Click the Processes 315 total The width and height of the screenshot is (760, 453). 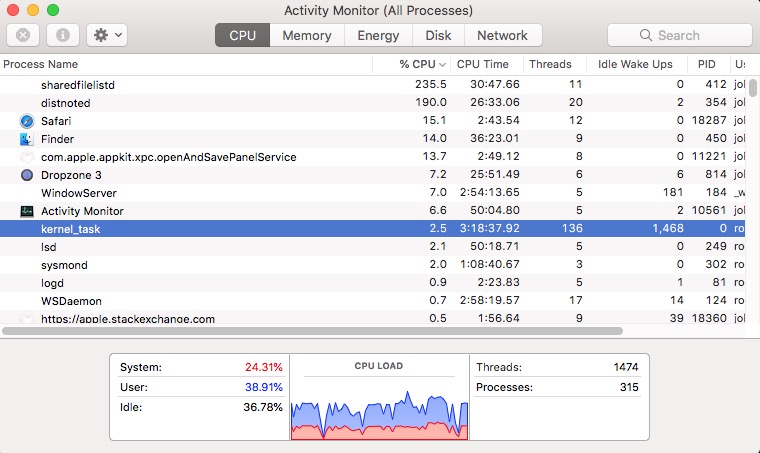point(629,387)
